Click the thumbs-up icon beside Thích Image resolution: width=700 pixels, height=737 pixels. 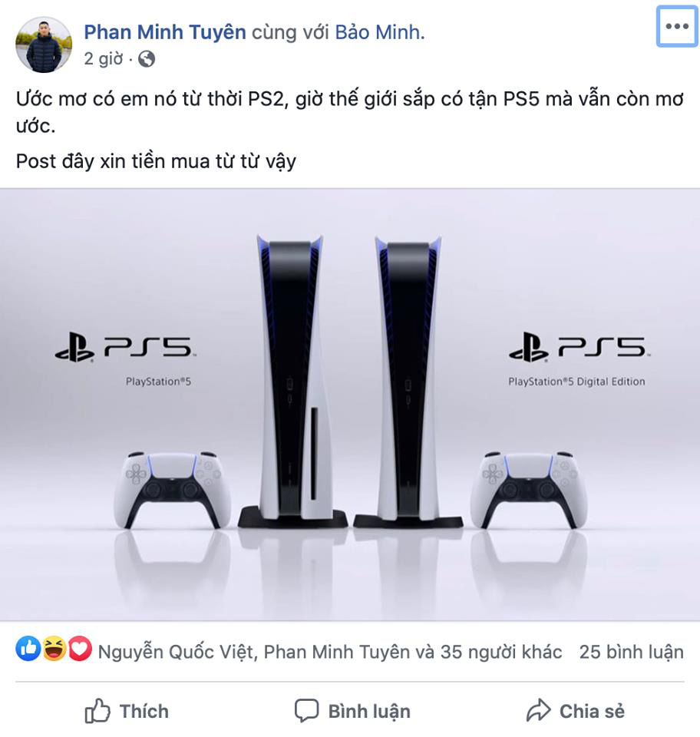[x=97, y=711]
